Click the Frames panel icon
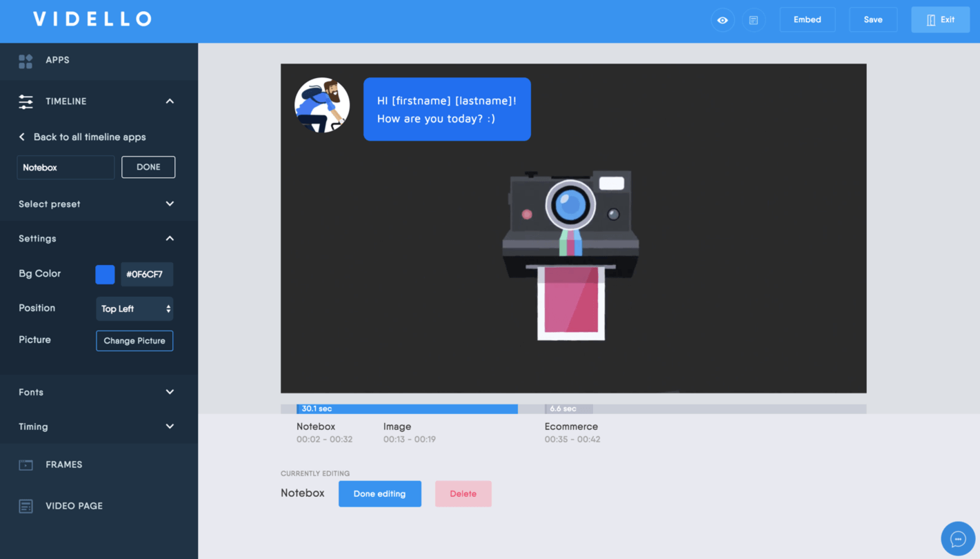This screenshot has width=980, height=559. click(26, 464)
